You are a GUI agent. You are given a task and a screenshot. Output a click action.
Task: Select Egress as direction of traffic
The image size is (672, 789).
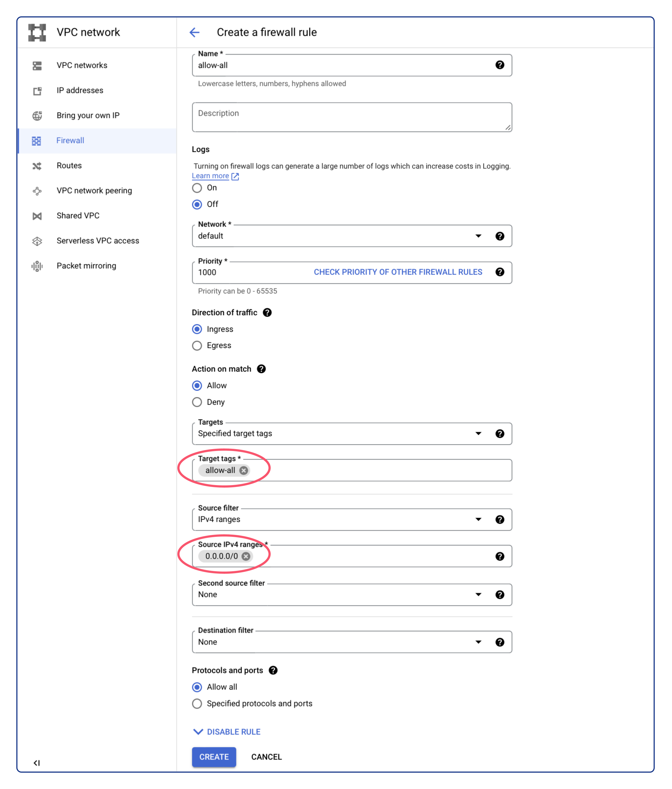pos(197,345)
